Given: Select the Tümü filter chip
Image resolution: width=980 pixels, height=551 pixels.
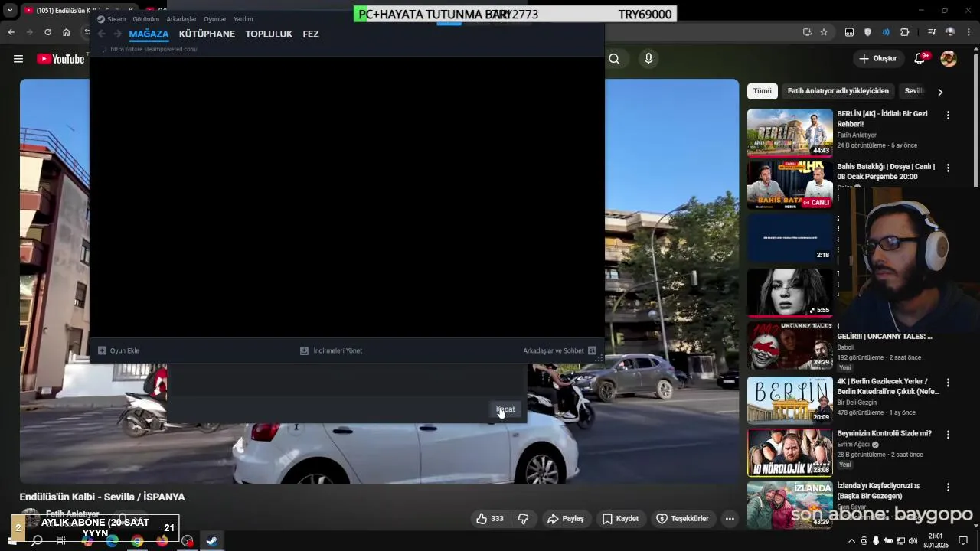Looking at the screenshot, I should [763, 91].
